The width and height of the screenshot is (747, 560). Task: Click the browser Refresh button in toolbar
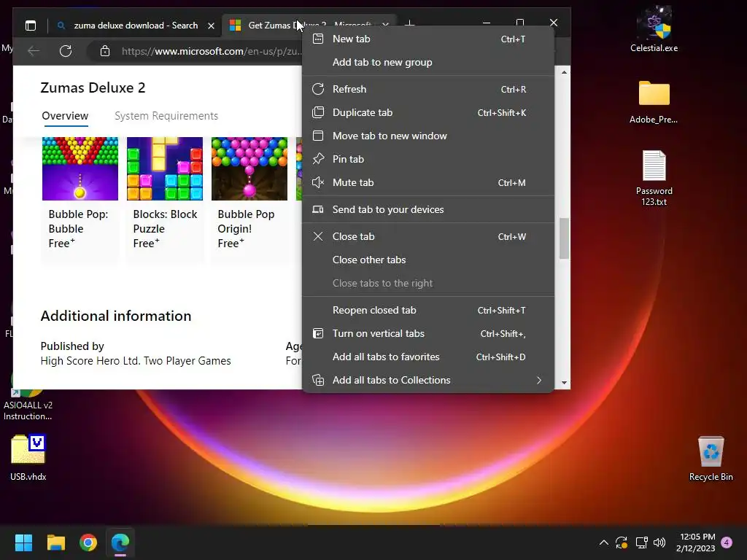click(x=66, y=51)
